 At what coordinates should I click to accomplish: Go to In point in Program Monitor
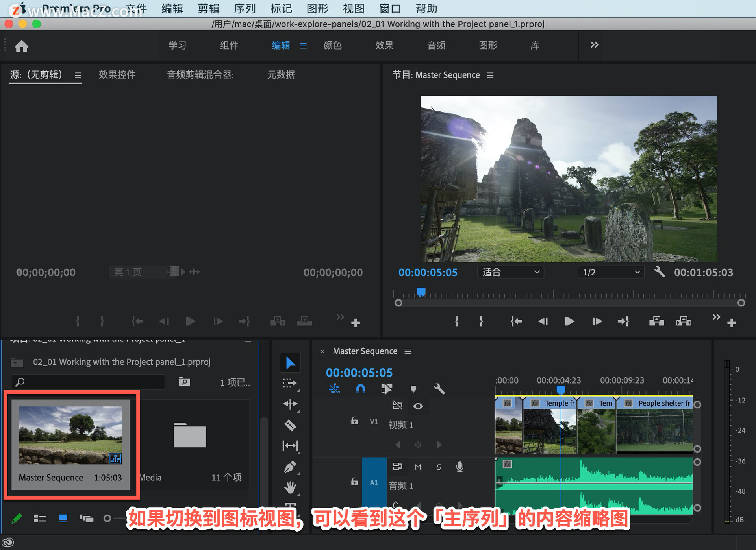(516, 321)
